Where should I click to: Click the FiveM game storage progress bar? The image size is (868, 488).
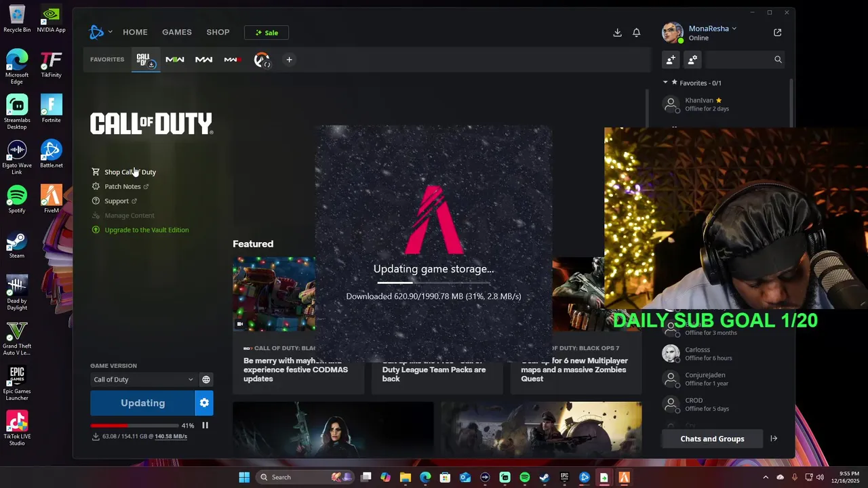pyautogui.click(x=433, y=282)
